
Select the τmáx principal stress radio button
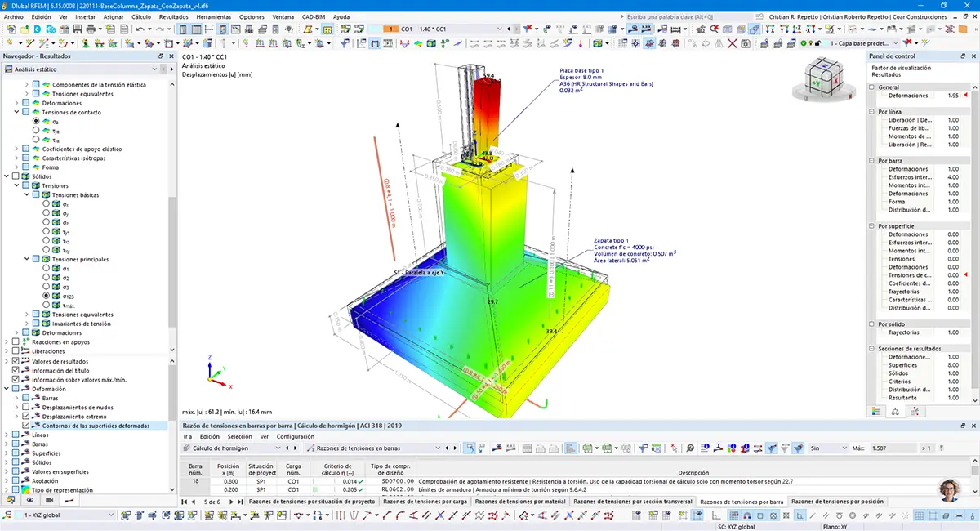pos(45,305)
